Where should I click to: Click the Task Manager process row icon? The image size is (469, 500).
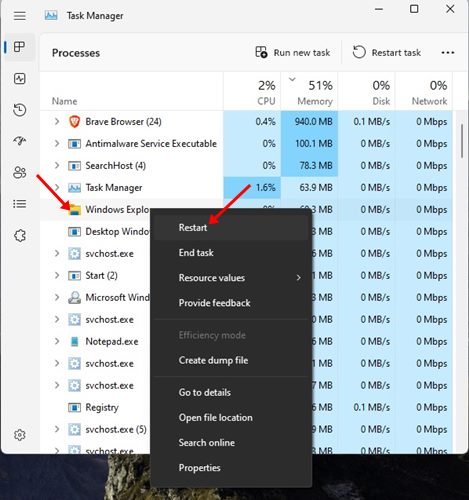(x=74, y=188)
